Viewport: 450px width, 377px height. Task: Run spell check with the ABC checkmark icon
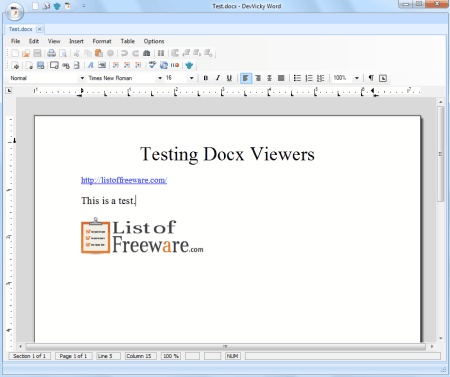152,65
